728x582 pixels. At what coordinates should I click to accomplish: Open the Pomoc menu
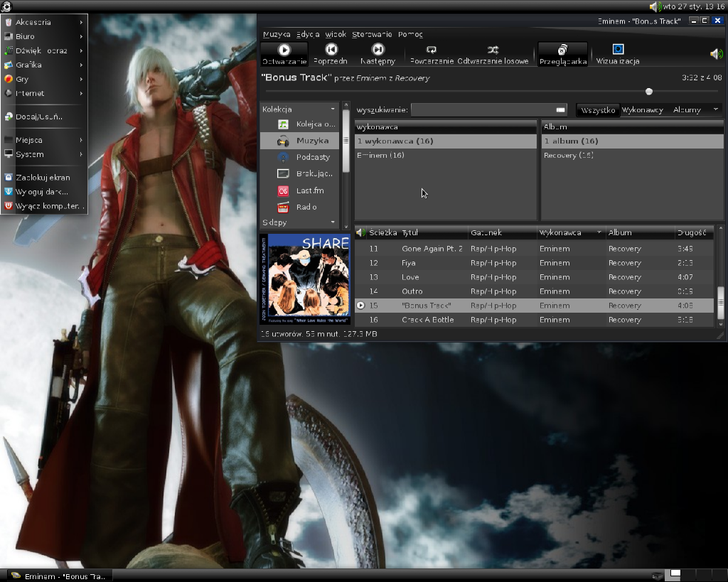tap(410, 34)
